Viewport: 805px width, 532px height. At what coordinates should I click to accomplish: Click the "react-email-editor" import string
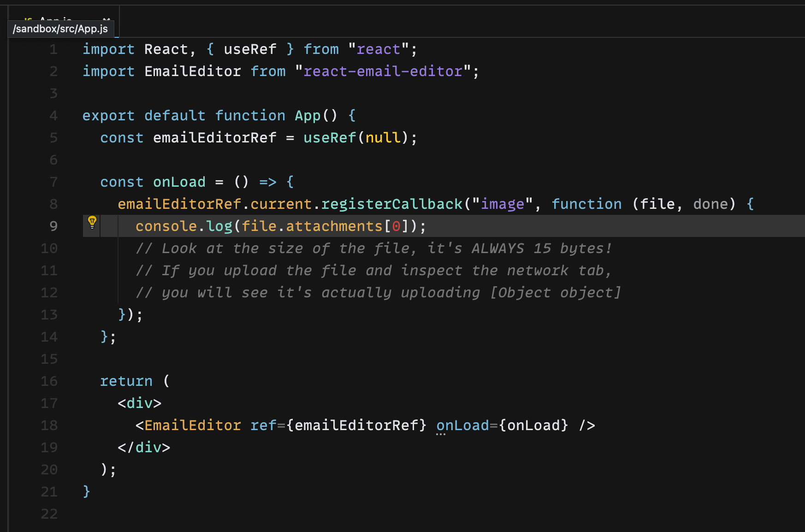(383, 71)
